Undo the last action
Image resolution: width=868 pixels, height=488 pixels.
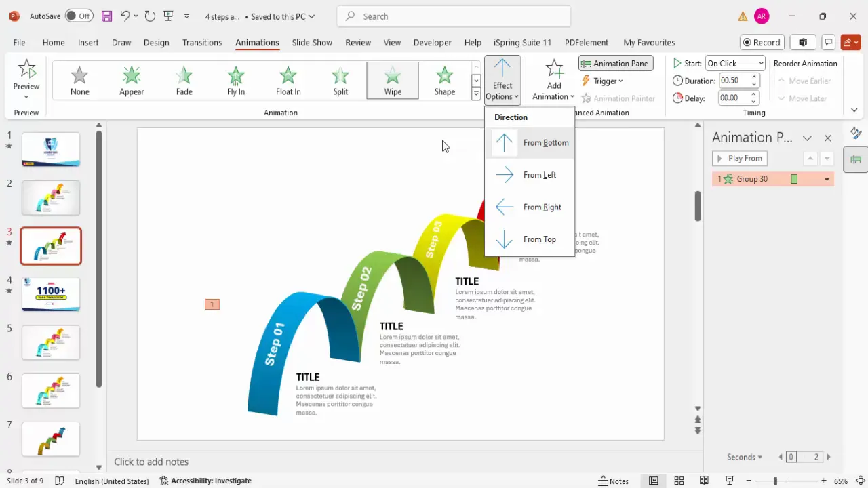point(125,16)
